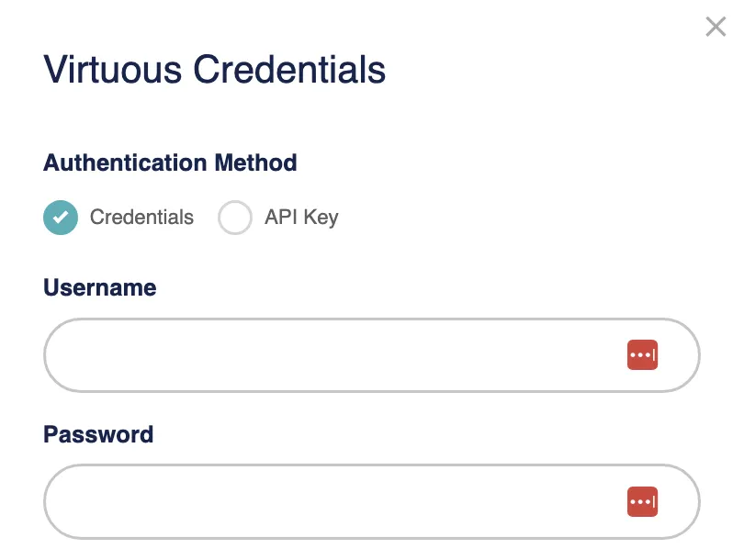Click the Virtuous Credentials dialog title
The image size is (744, 560).
[x=214, y=70]
